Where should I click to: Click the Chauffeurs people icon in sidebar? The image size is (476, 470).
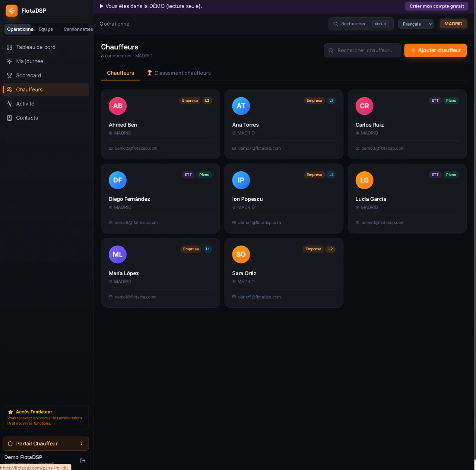click(x=9, y=90)
